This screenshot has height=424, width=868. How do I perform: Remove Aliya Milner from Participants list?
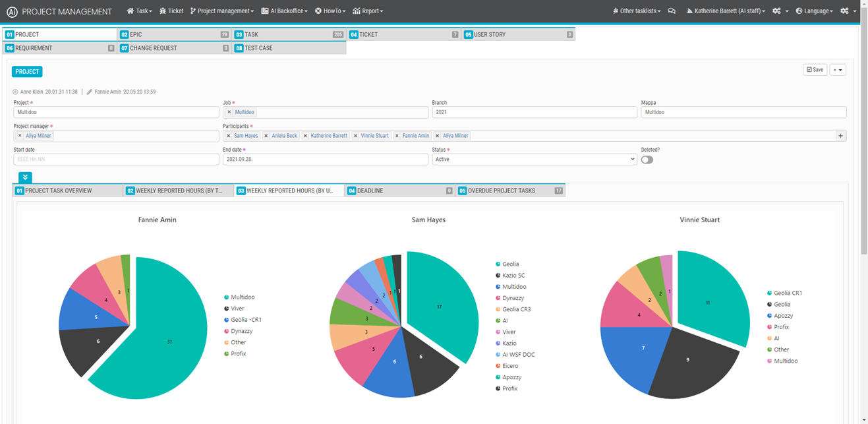click(x=437, y=136)
